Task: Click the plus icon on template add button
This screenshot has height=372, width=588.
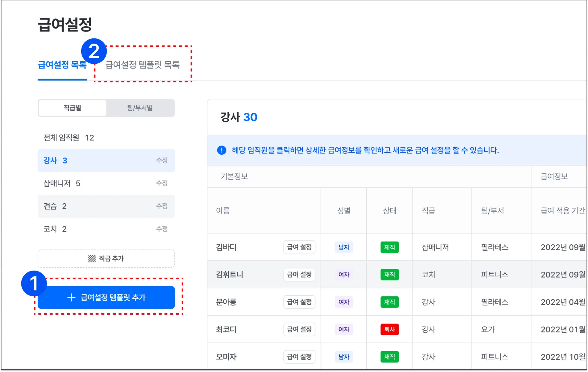Action: tap(71, 297)
